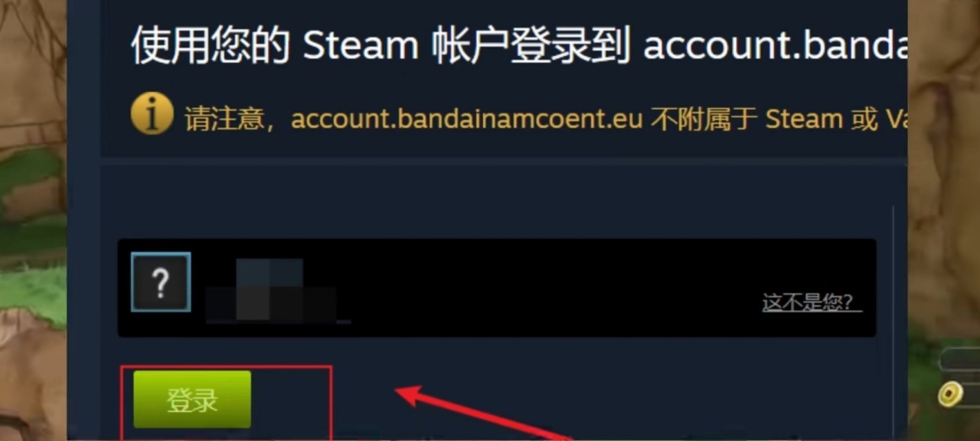Click the yellow info circle icon
This screenshot has height=441, width=980.
pyautogui.click(x=152, y=113)
